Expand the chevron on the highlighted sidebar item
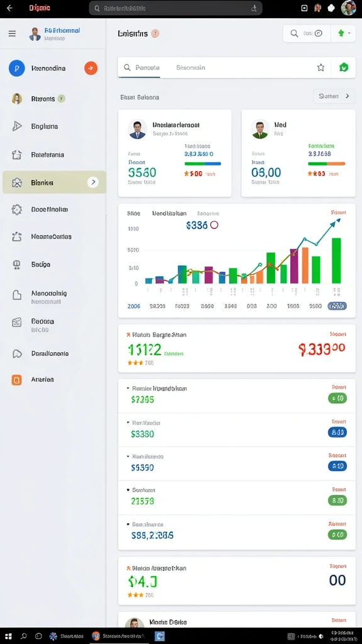362x644 pixels. 93,182
